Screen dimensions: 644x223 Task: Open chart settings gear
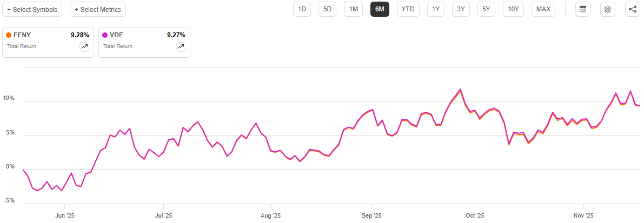pyautogui.click(x=608, y=9)
